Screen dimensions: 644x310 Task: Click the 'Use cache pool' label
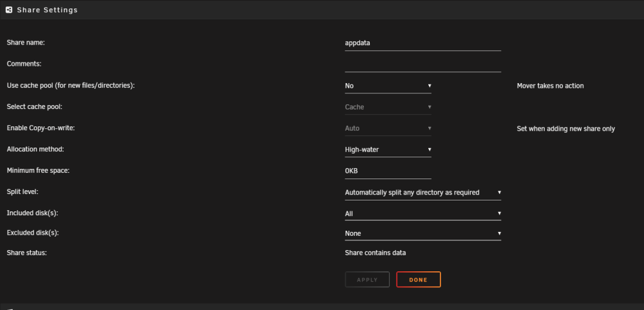[71, 86]
